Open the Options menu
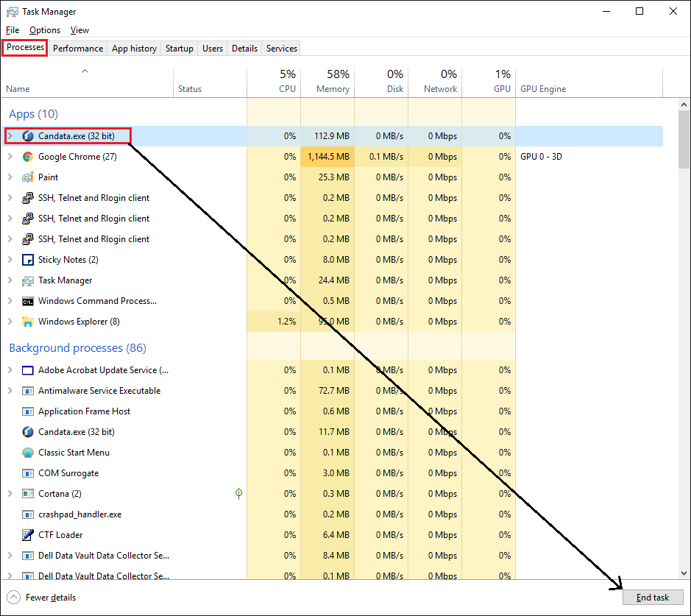This screenshot has width=691, height=616. pos(44,30)
